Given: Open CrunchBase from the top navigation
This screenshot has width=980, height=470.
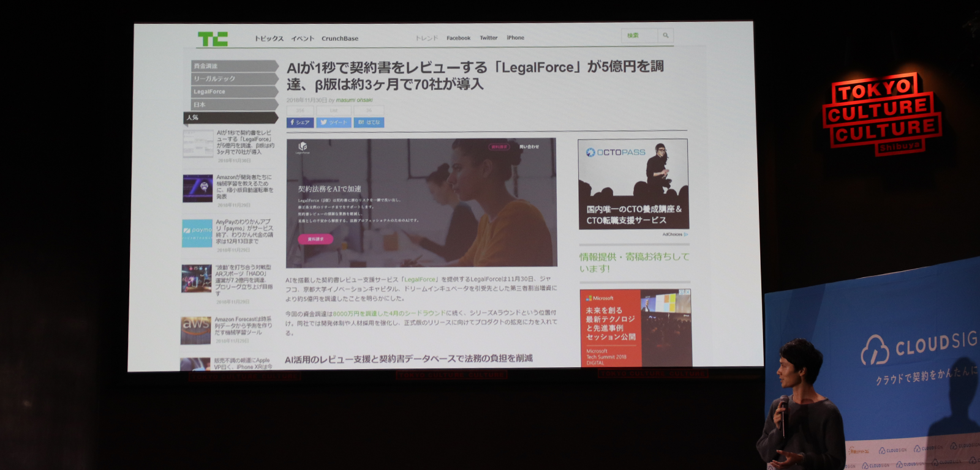Looking at the screenshot, I should 340,39.
